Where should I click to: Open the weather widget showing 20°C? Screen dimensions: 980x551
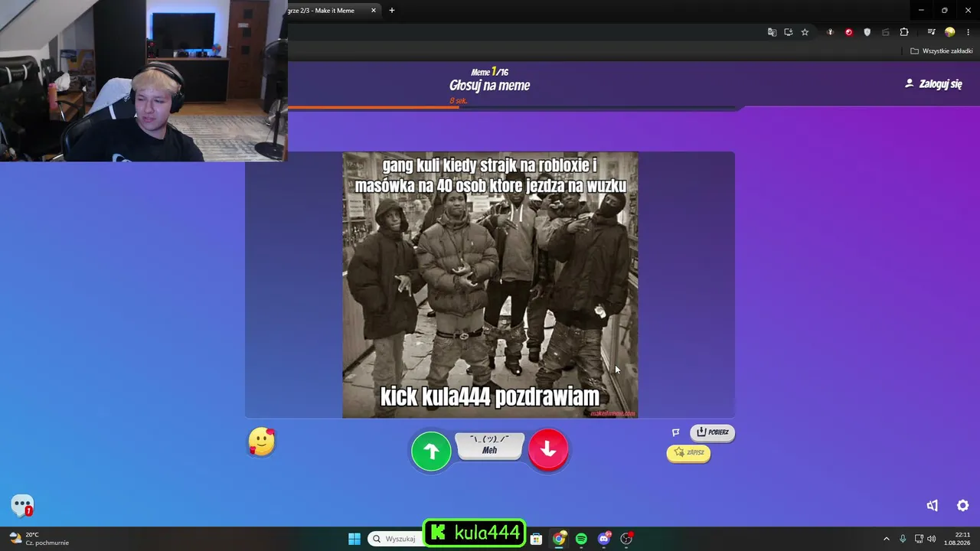tap(38, 539)
